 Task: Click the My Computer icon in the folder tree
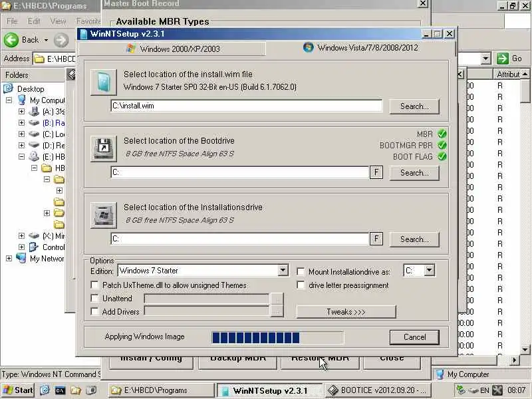(x=22, y=100)
